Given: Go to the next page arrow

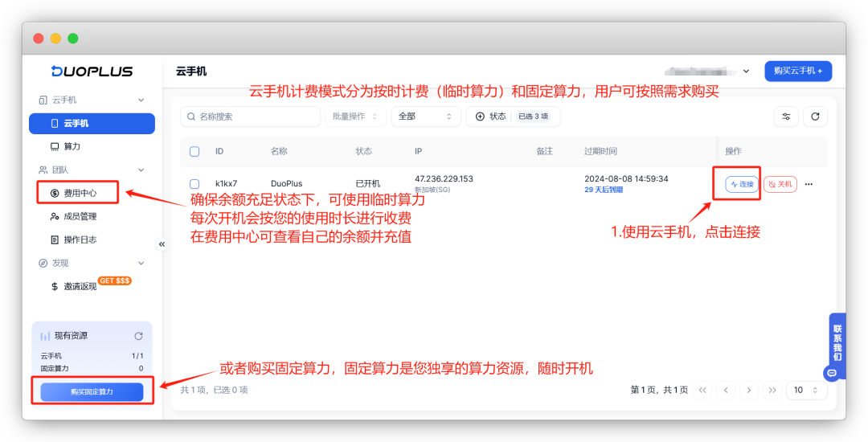Looking at the screenshot, I should pos(749,390).
